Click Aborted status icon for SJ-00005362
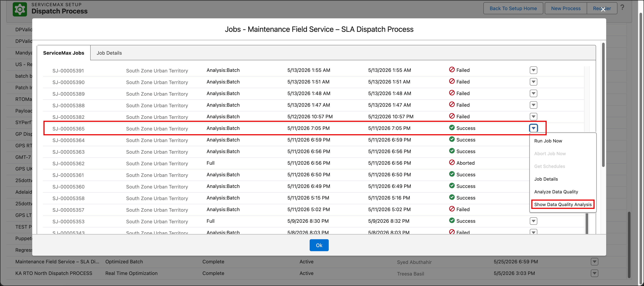 [x=452, y=162]
